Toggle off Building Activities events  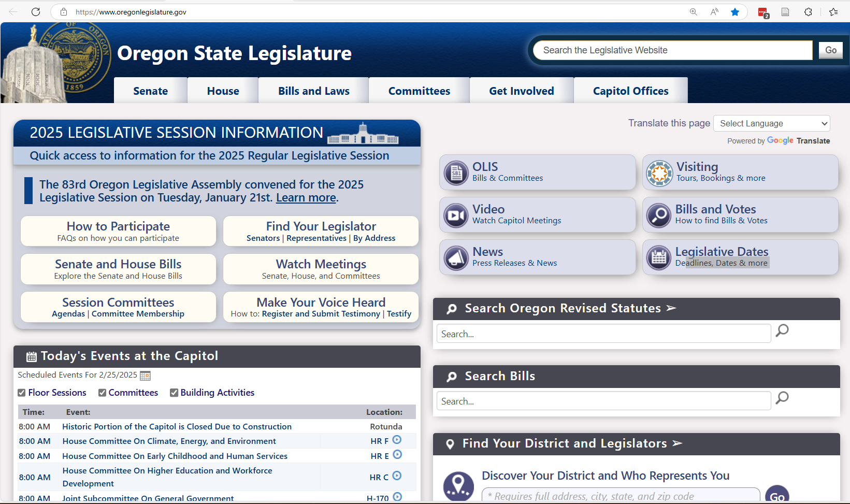point(174,393)
